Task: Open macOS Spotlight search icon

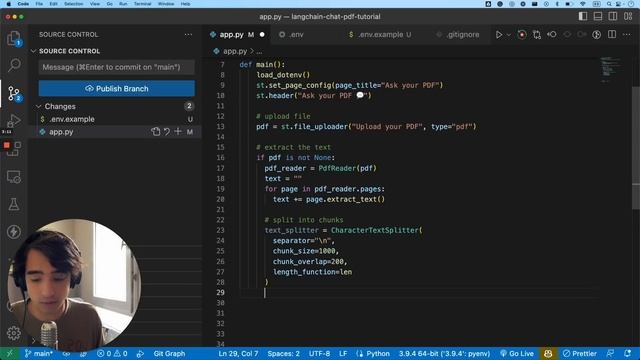Action: (x=609, y=4)
